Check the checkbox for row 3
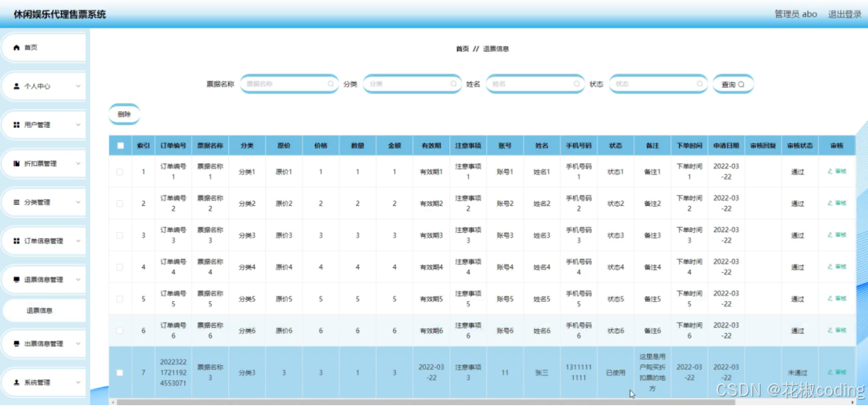This screenshot has width=868, height=406. point(120,235)
